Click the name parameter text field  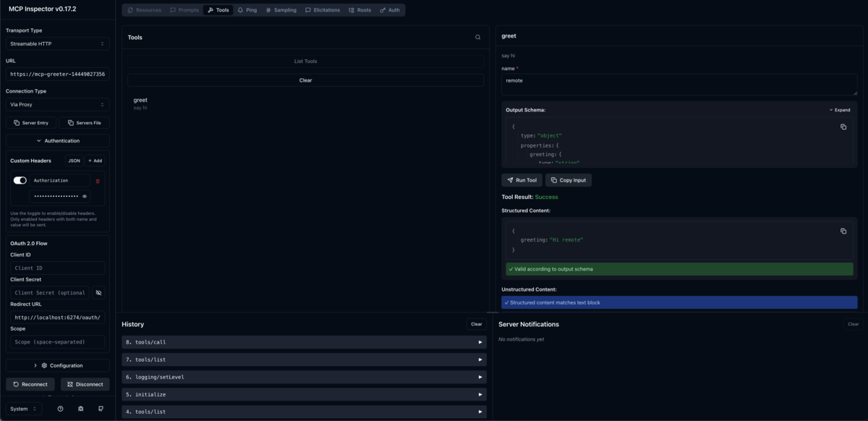[x=679, y=84]
